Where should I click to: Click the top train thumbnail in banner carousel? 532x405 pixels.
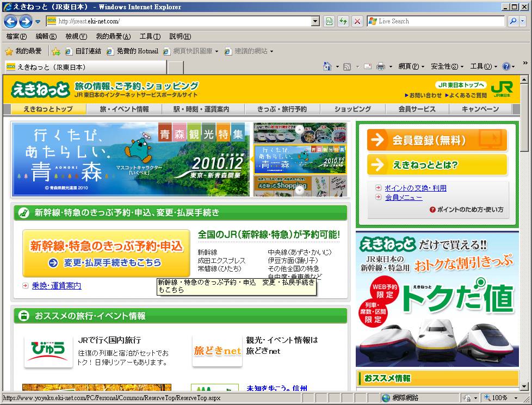[300, 133]
